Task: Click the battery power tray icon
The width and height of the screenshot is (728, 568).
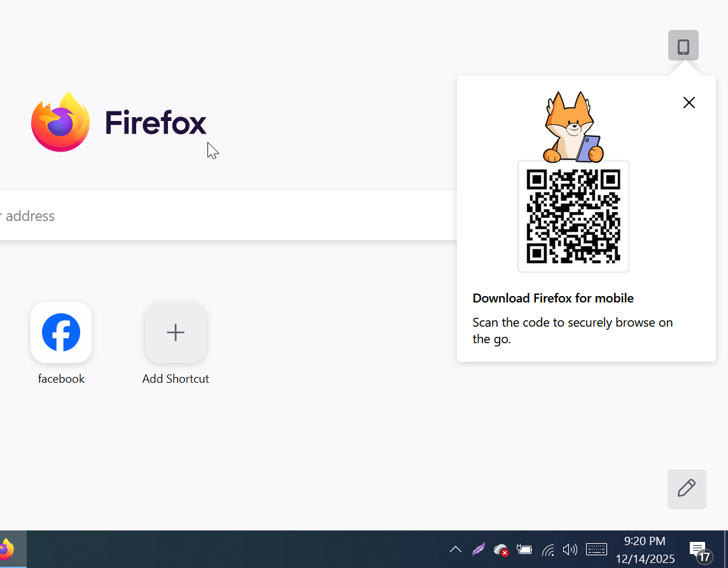Action: pyautogui.click(x=524, y=550)
